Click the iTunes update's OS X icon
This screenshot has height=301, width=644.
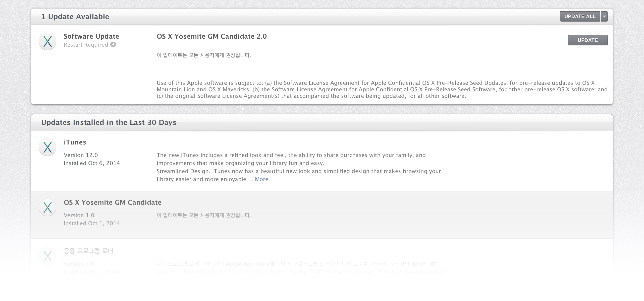(x=47, y=147)
